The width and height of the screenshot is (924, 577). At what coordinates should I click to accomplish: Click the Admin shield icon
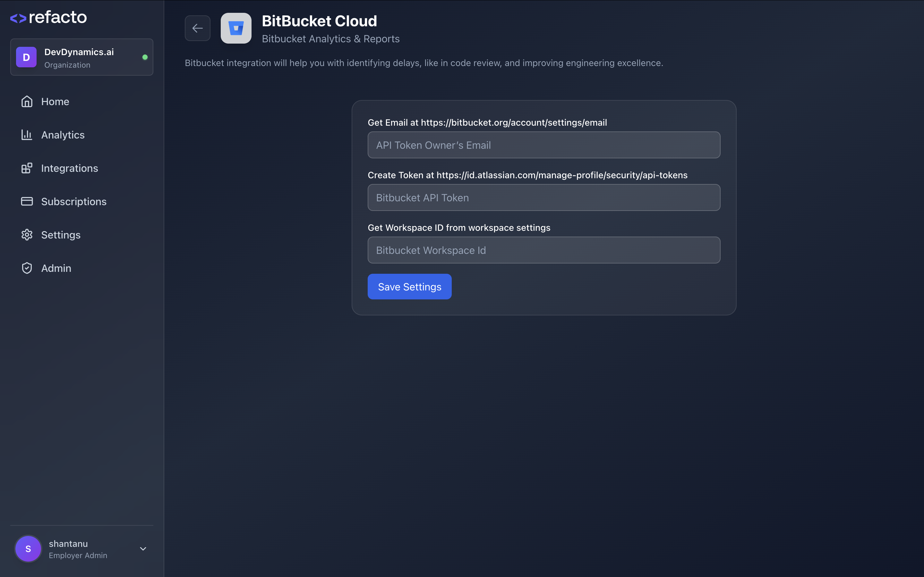tap(27, 268)
